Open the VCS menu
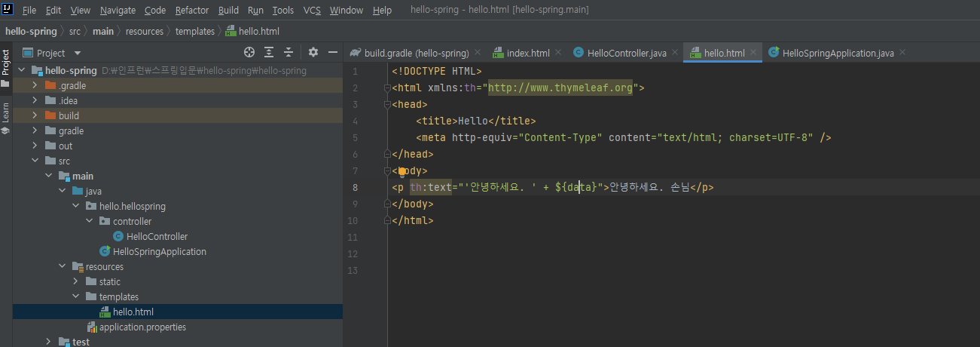 tap(312, 11)
